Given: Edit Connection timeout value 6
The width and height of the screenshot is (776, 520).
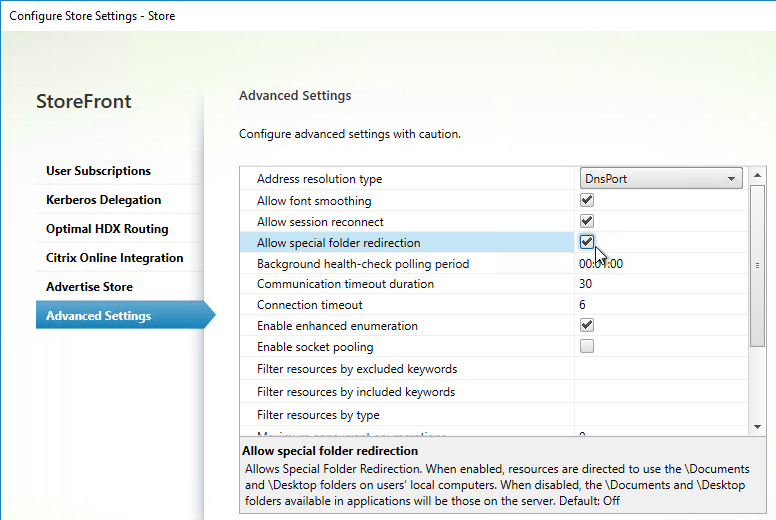Looking at the screenshot, I should 661,305.
